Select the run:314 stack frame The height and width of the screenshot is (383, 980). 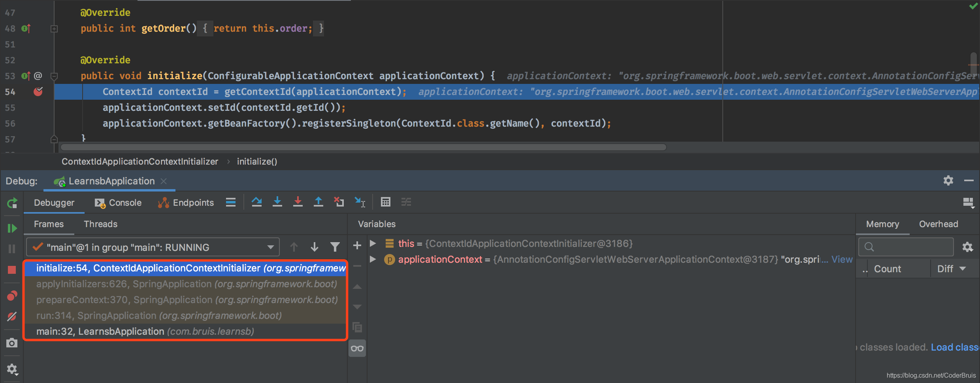pyautogui.click(x=185, y=316)
